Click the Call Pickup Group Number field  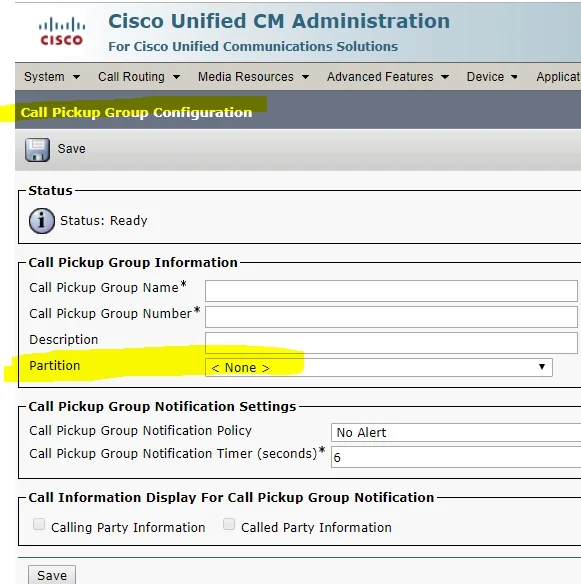point(391,317)
